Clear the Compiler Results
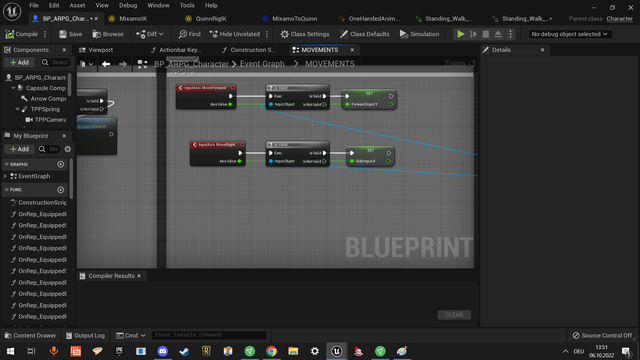Screen dimensions: 640x360 coord(454,315)
